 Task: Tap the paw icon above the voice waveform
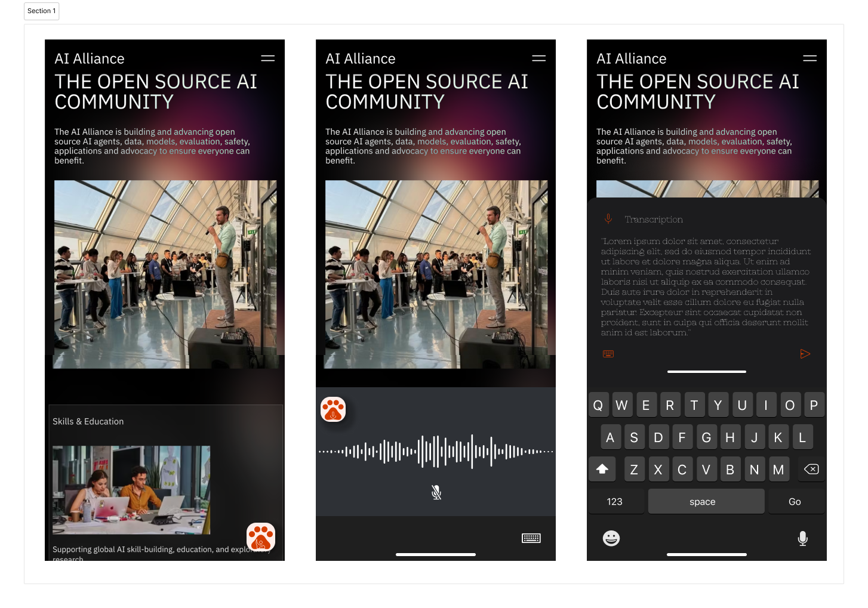pyautogui.click(x=333, y=409)
